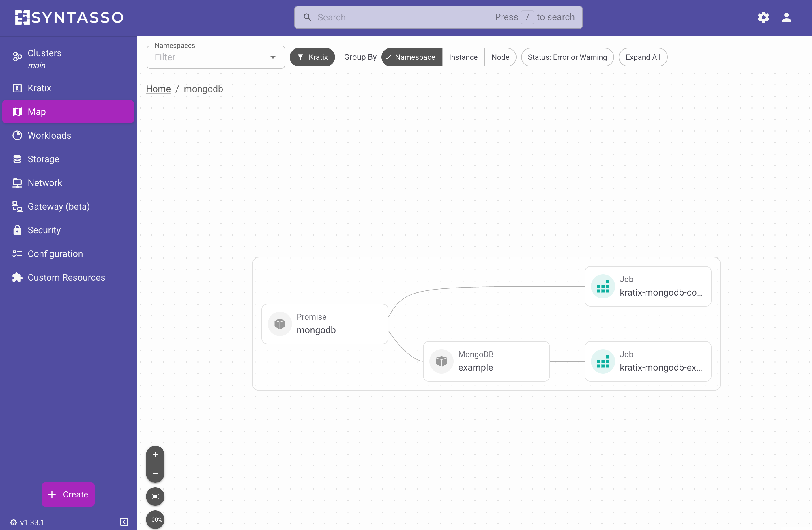Click the mongodb breadcrumb text
812x530 pixels.
coord(203,89)
